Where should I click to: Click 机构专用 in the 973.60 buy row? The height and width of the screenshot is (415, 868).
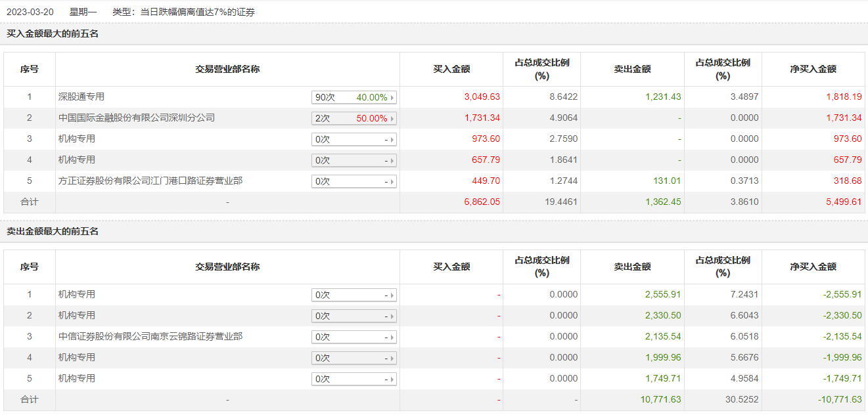click(77, 139)
